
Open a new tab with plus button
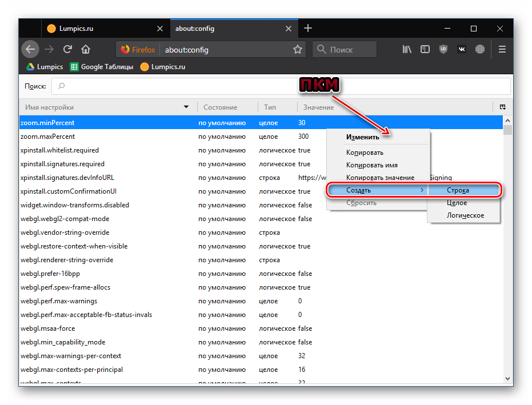coord(308,29)
